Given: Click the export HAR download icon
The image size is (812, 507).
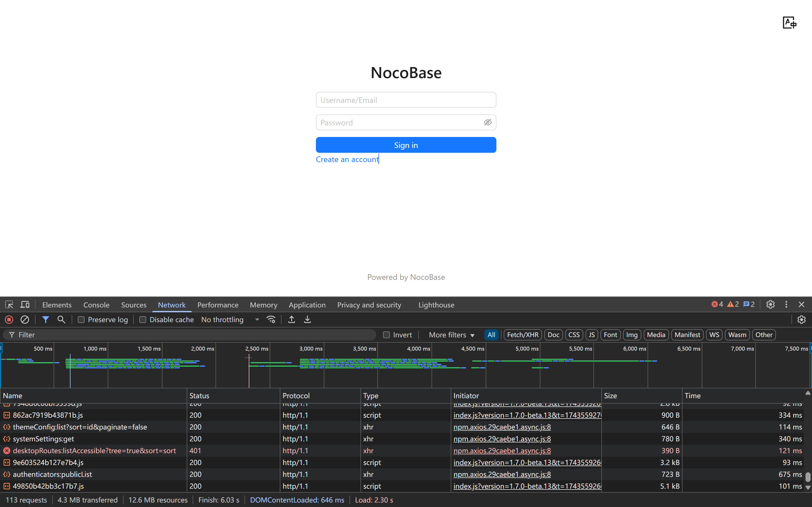Looking at the screenshot, I should [307, 320].
